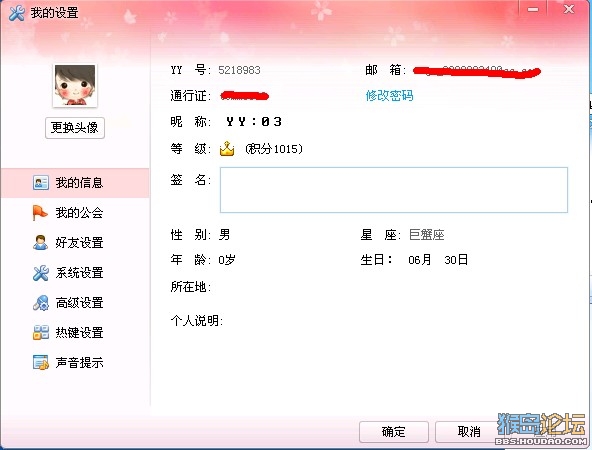Viewport: 592px width, 450px height.
Task: Select the person icon for 好友设置
Action: point(40,242)
